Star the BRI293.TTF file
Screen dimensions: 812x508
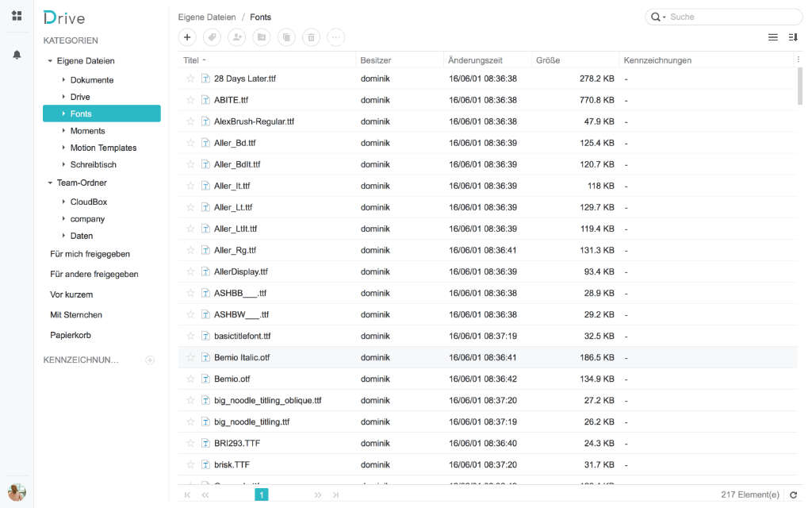(190, 443)
